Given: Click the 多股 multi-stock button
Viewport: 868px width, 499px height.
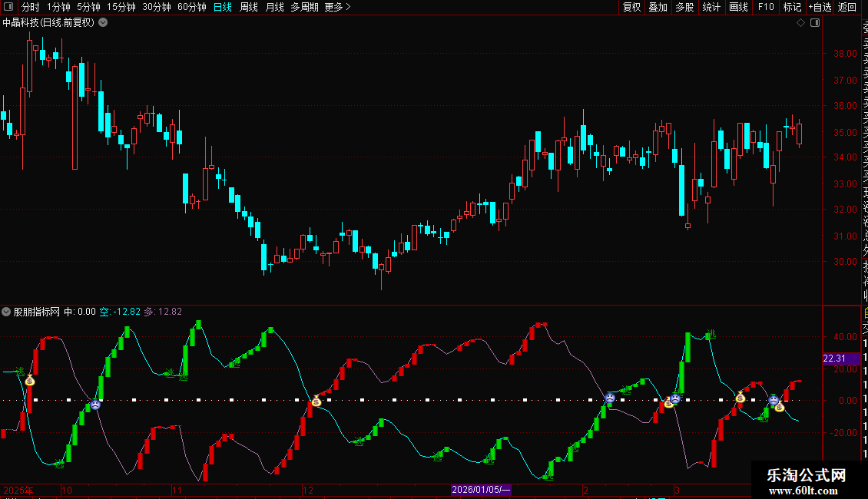Looking at the screenshot, I should tap(684, 7).
